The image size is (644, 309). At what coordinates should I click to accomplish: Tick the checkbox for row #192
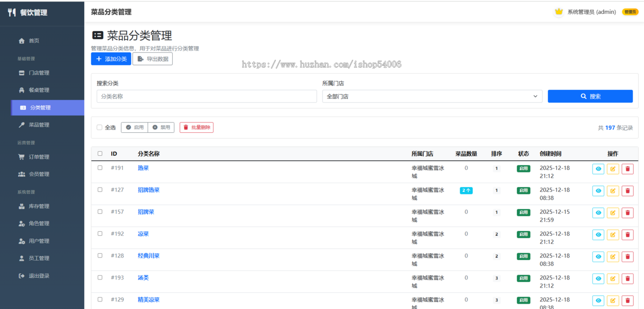point(100,234)
